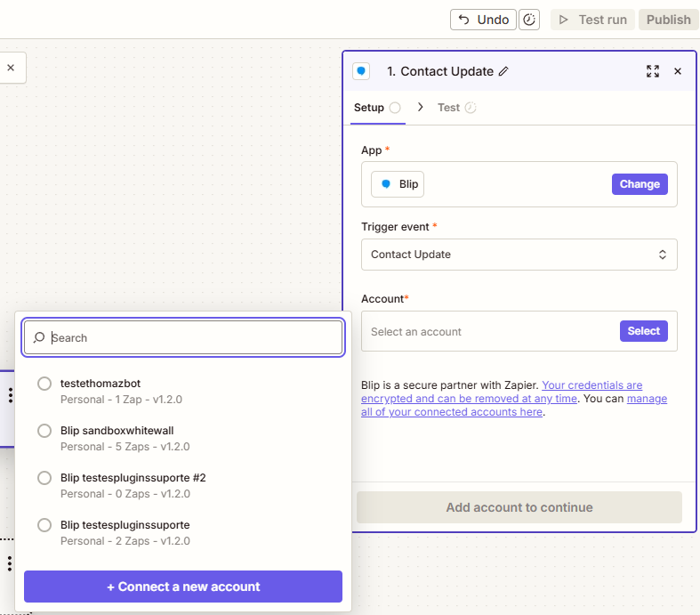This screenshot has height=615, width=700.
Task: Select the testethomazbot account radio
Action: [x=44, y=384]
